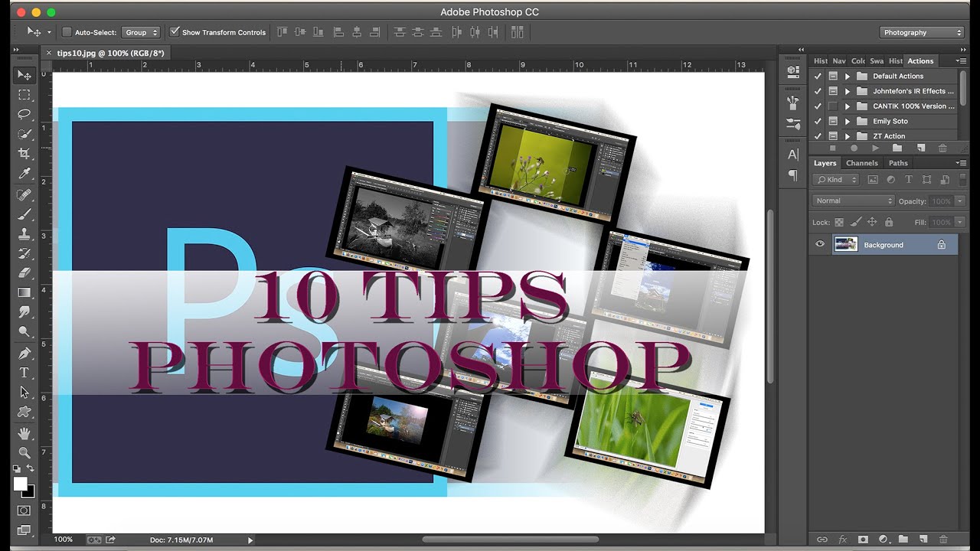980x551 pixels.
Task: Switch to the Channels tab
Action: click(x=861, y=163)
